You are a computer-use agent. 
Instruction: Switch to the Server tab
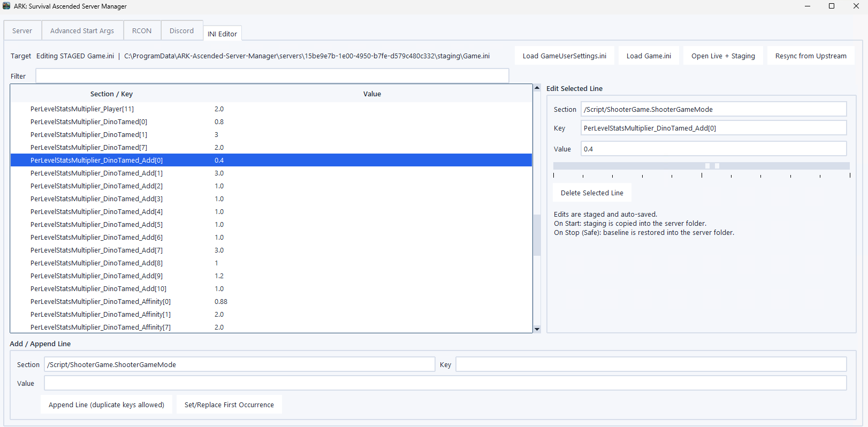(x=22, y=30)
